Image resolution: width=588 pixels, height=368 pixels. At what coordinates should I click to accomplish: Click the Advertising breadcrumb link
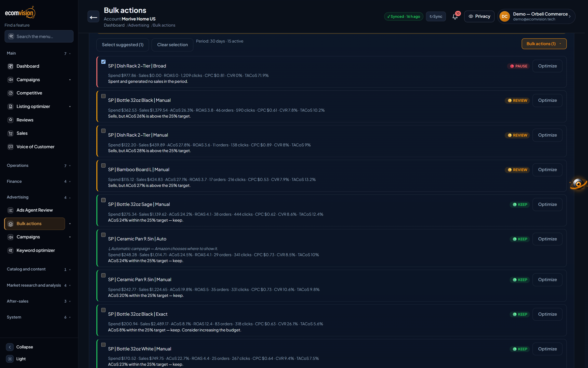138,25
